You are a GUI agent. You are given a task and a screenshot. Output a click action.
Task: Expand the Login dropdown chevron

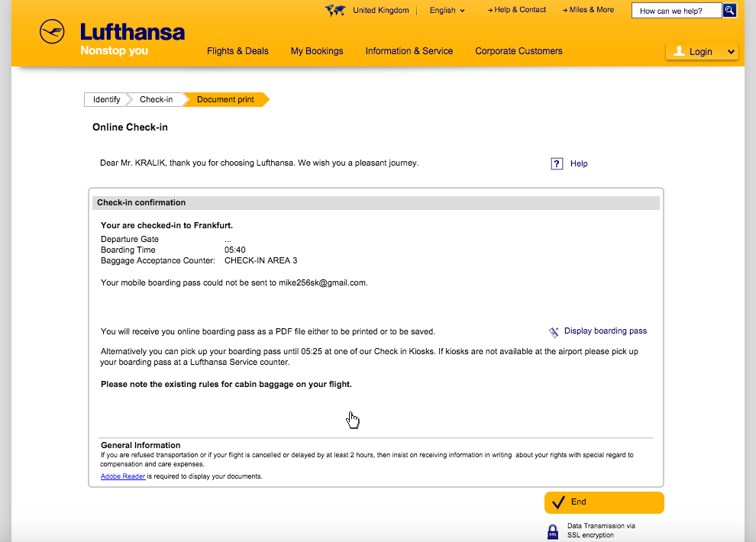pos(731,52)
